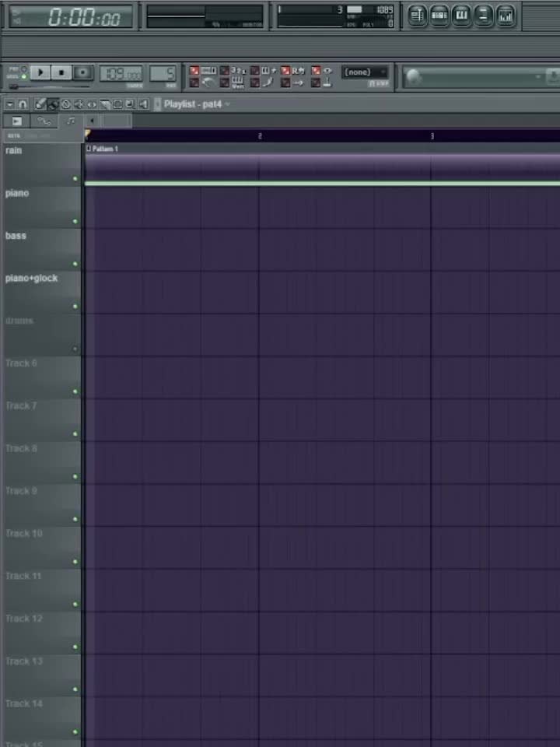Toggle the multilink controllers option

pos(316,83)
